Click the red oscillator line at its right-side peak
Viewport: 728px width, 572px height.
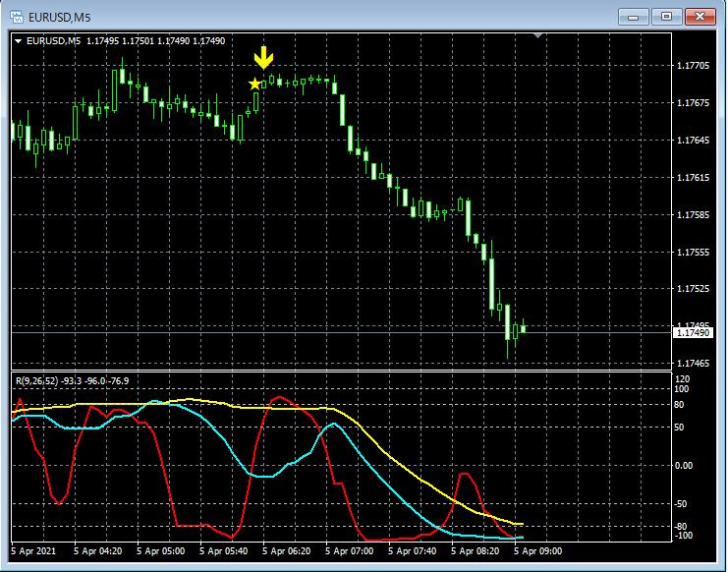click(467, 475)
